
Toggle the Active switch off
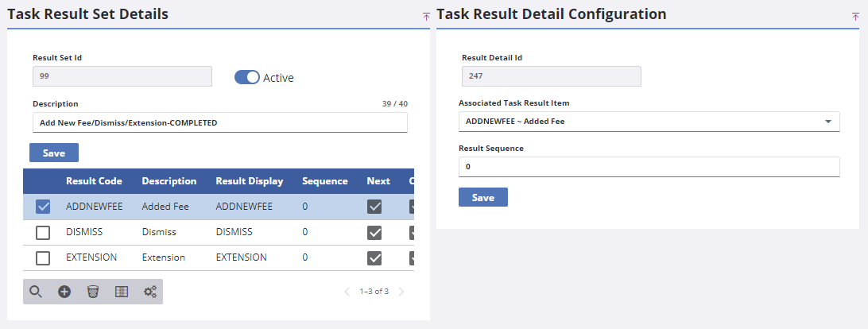click(x=247, y=77)
